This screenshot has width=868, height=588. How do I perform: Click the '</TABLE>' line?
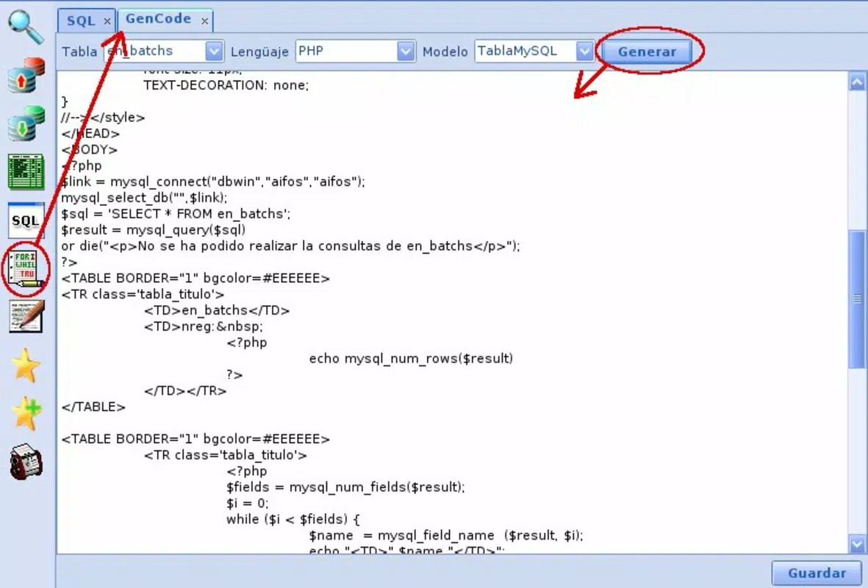tap(93, 406)
